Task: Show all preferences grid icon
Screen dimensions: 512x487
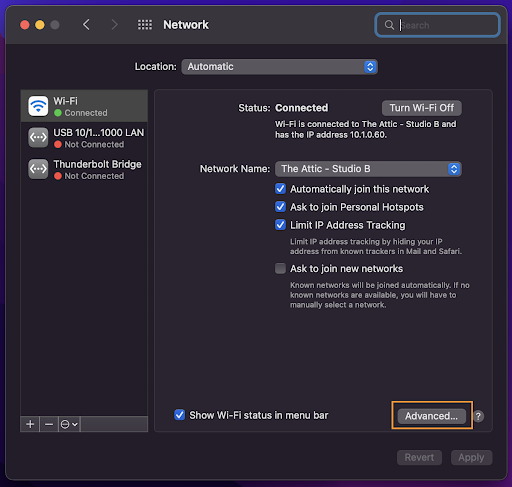Action: click(x=145, y=25)
